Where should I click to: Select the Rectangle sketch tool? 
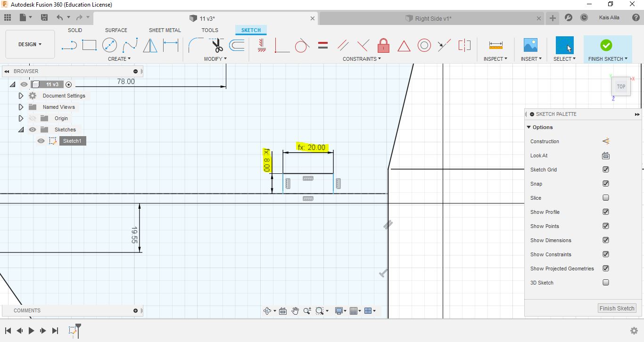(x=89, y=45)
